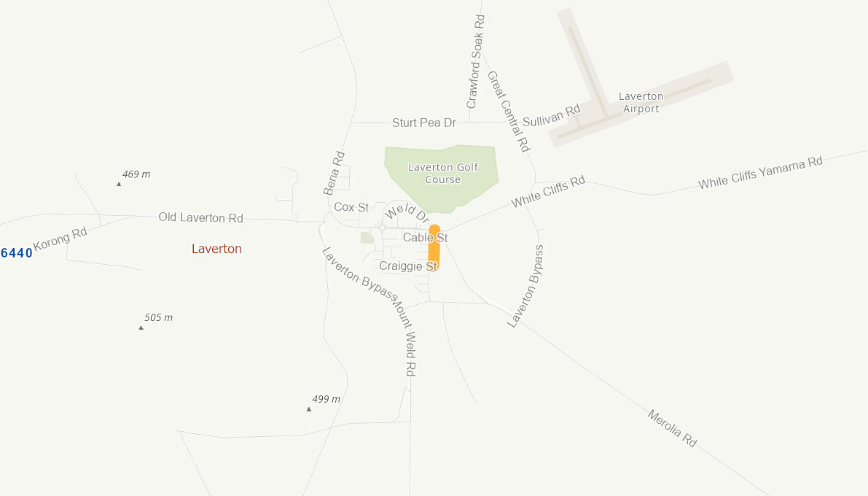Screen dimensions: 868x496
Task: Select the Merolia Rd road label
Action: (x=672, y=428)
